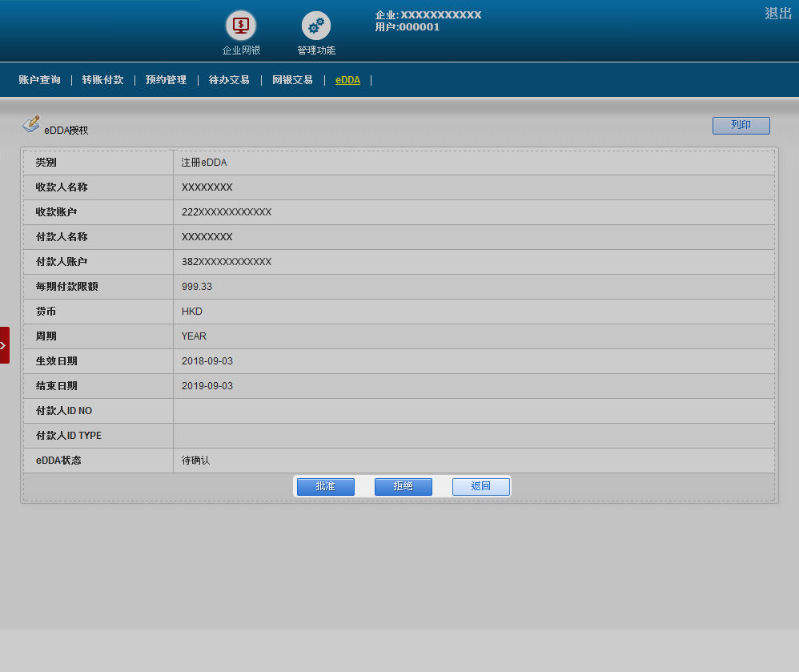Click the 收款账户 row label
The image size is (799, 672).
[x=56, y=212]
